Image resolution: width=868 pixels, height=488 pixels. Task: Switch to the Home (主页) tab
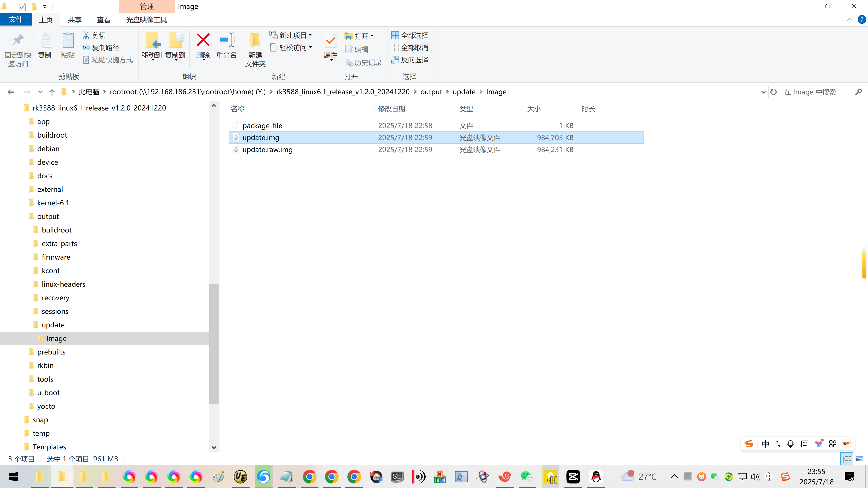click(46, 19)
